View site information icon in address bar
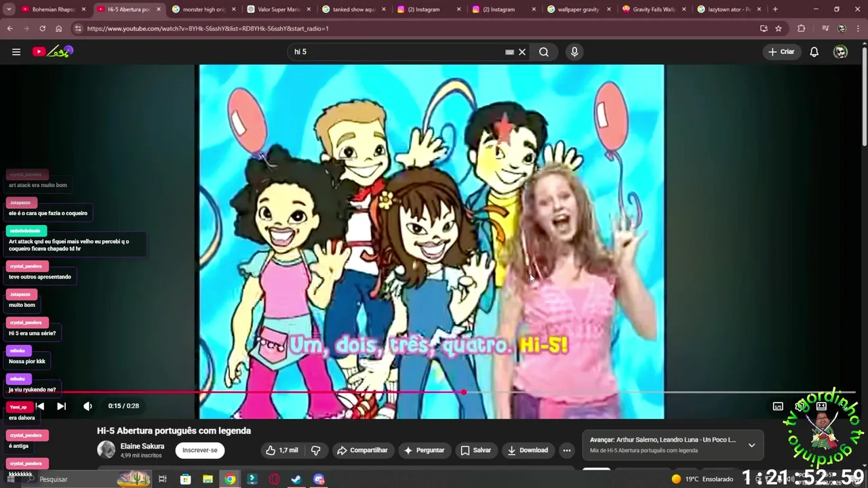 coord(78,28)
